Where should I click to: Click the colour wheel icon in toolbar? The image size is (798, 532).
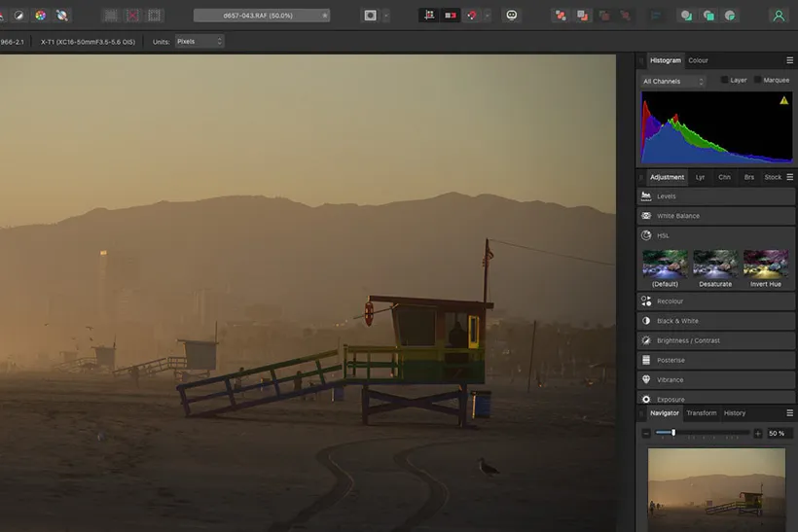(x=40, y=16)
